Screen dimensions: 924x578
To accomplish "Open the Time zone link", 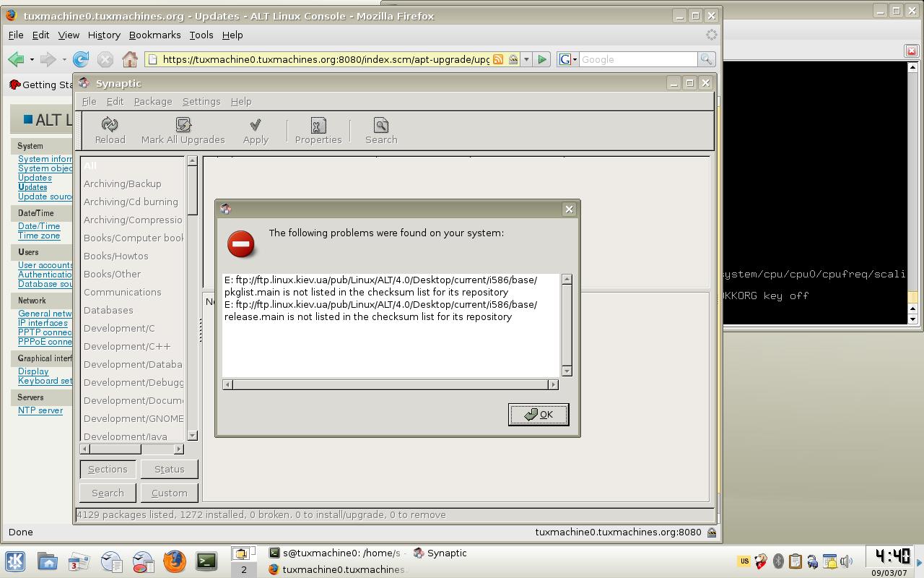I will [39, 236].
